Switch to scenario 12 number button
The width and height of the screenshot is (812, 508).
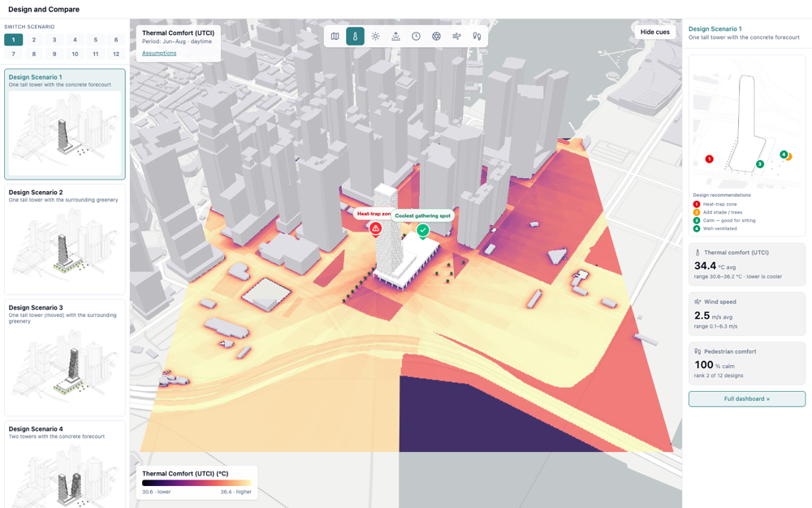pos(116,54)
